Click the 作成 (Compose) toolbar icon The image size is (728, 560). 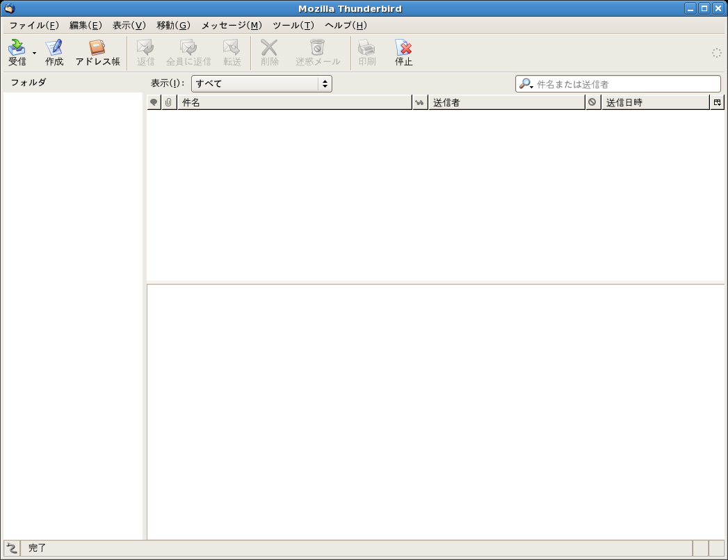tap(54, 52)
